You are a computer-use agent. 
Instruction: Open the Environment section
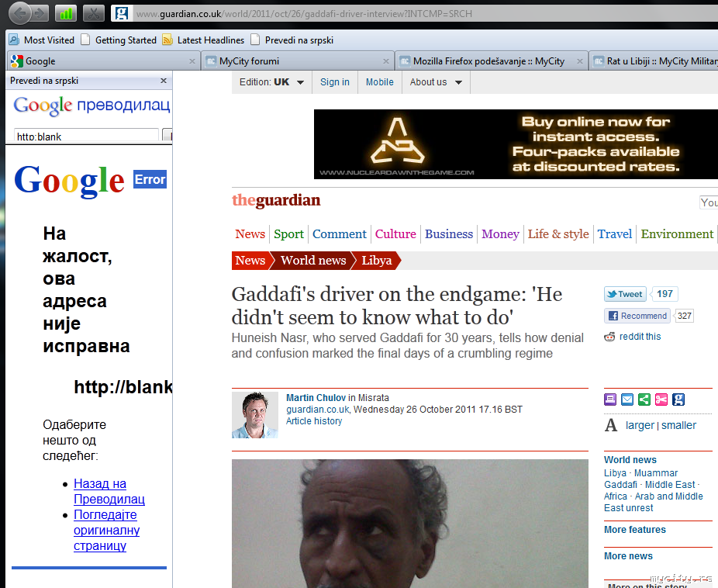point(677,234)
